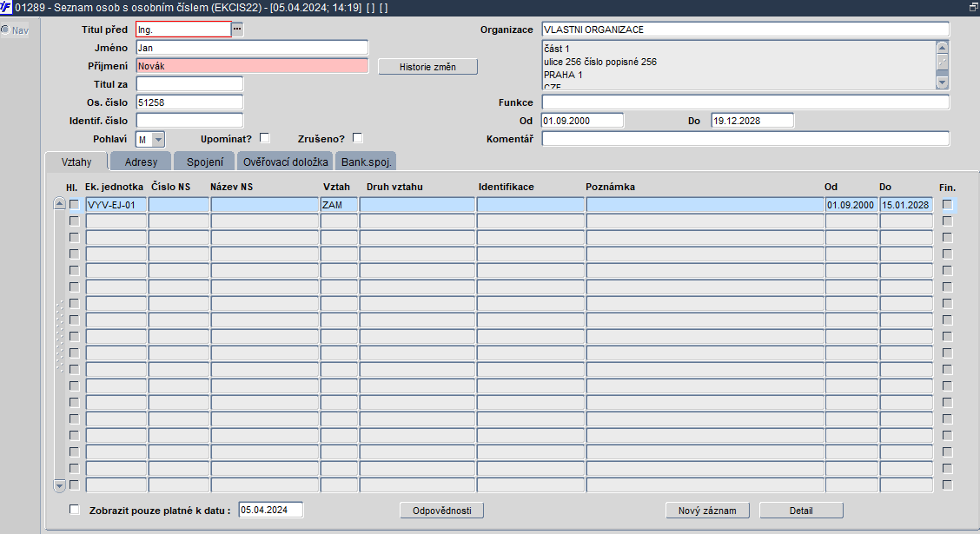
Task: Click the Číslo NS cell in first row
Action: point(179,204)
